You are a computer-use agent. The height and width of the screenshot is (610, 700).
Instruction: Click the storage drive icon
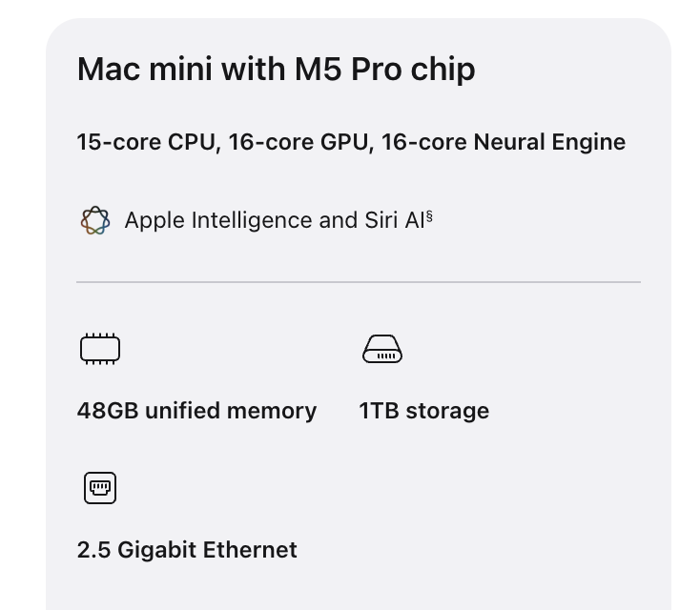382,349
